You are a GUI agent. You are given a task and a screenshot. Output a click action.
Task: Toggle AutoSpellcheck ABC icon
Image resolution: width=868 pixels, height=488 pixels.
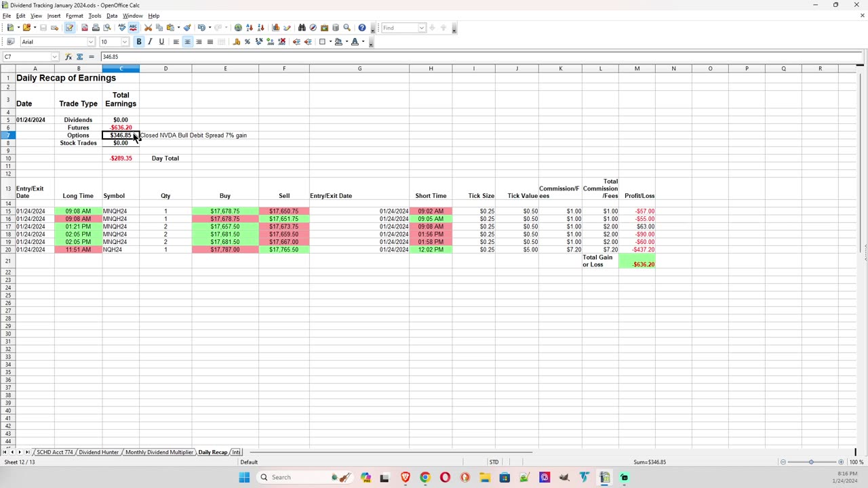pyautogui.click(x=133, y=28)
